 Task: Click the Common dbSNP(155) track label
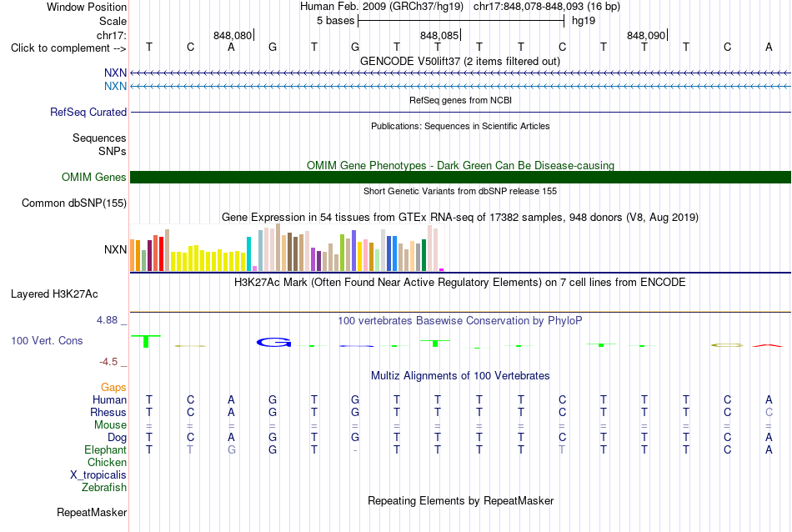[73, 203]
